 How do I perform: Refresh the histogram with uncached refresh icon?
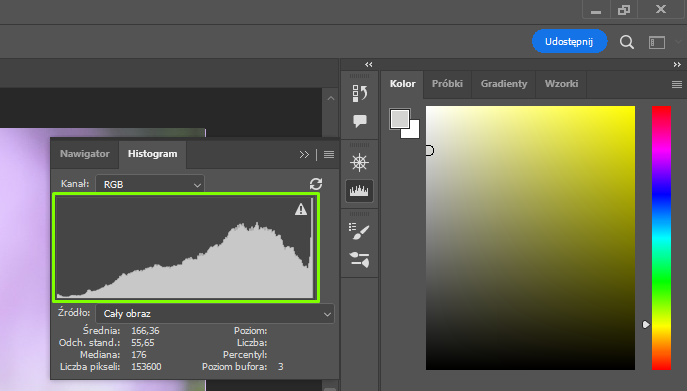click(316, 184)
